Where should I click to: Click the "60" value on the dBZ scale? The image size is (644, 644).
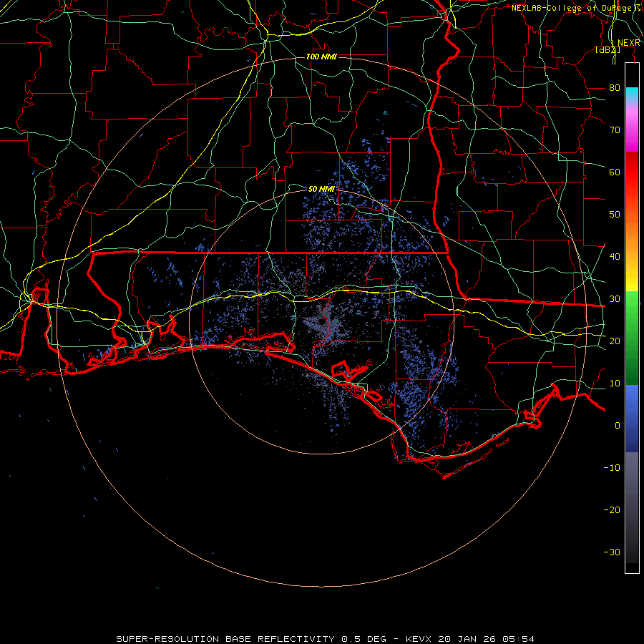click(x=615, y=172)
